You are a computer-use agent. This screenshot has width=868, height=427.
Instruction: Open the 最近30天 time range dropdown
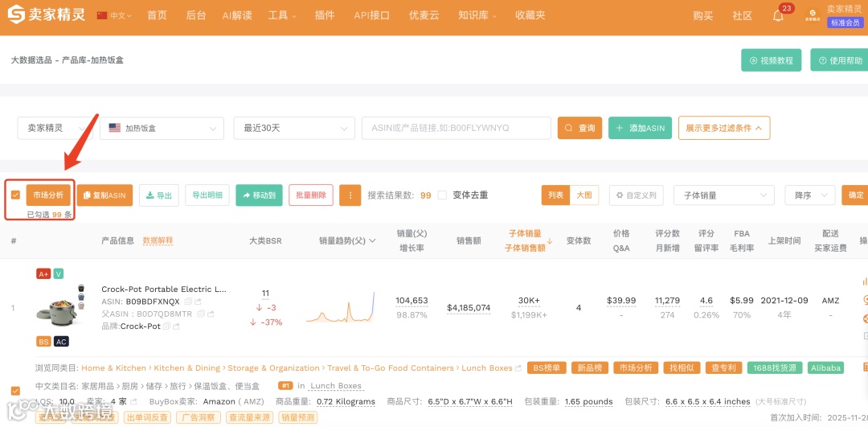[x=294, y=128]
